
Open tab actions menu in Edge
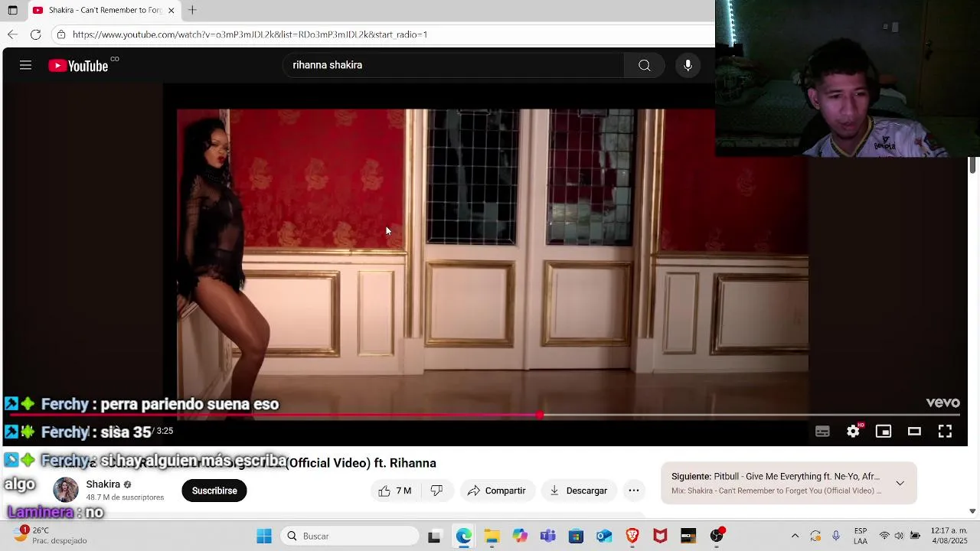(12, 10)
